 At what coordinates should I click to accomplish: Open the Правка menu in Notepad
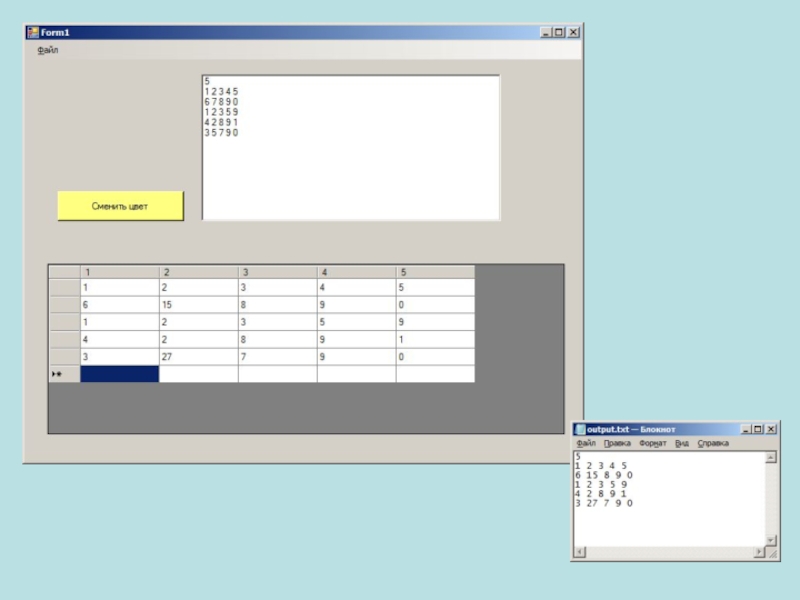[617, 443]
